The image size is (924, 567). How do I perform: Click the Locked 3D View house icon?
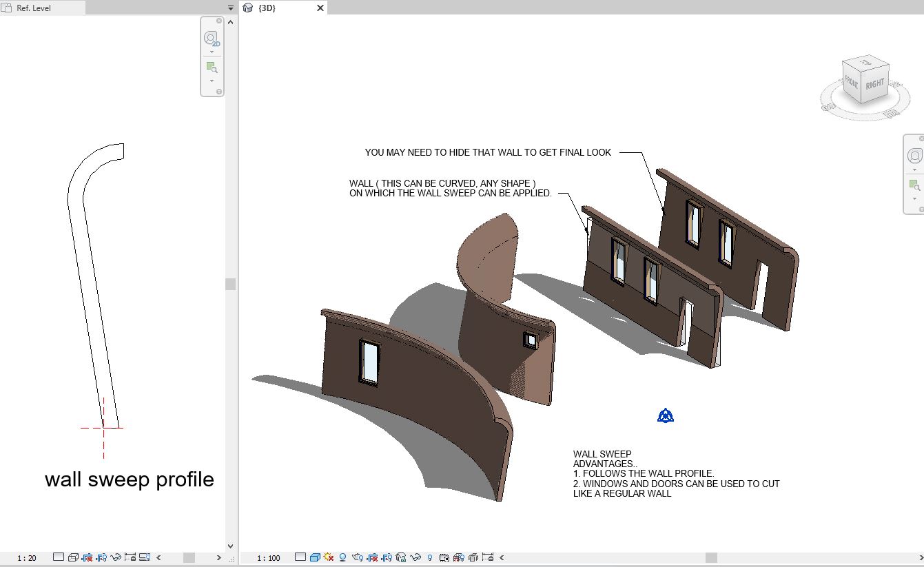pyautogui.click(x=401, y=558)
